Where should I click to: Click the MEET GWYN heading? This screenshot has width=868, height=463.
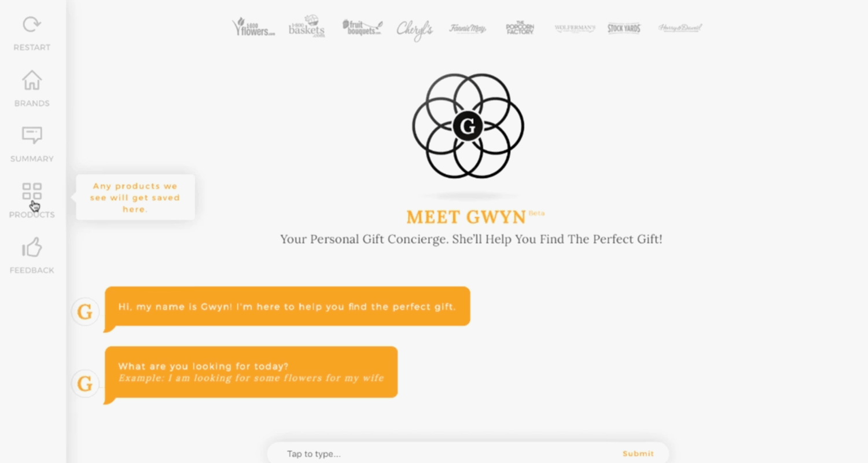click(466, 217)
